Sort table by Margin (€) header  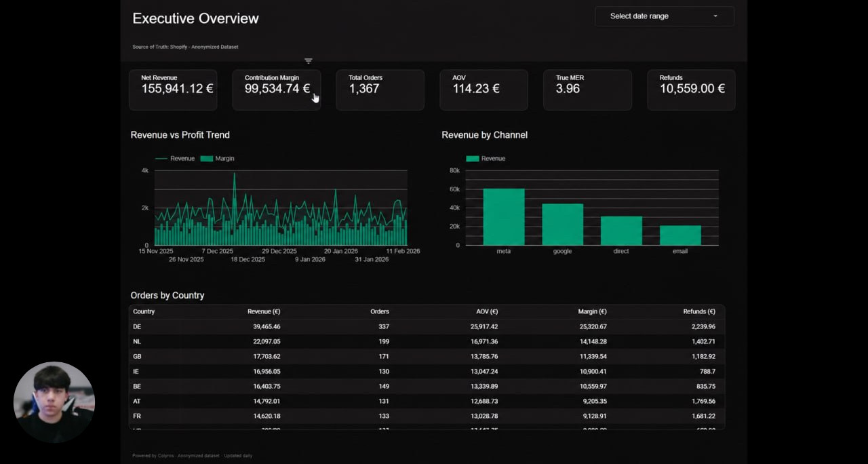pos(592,311)
